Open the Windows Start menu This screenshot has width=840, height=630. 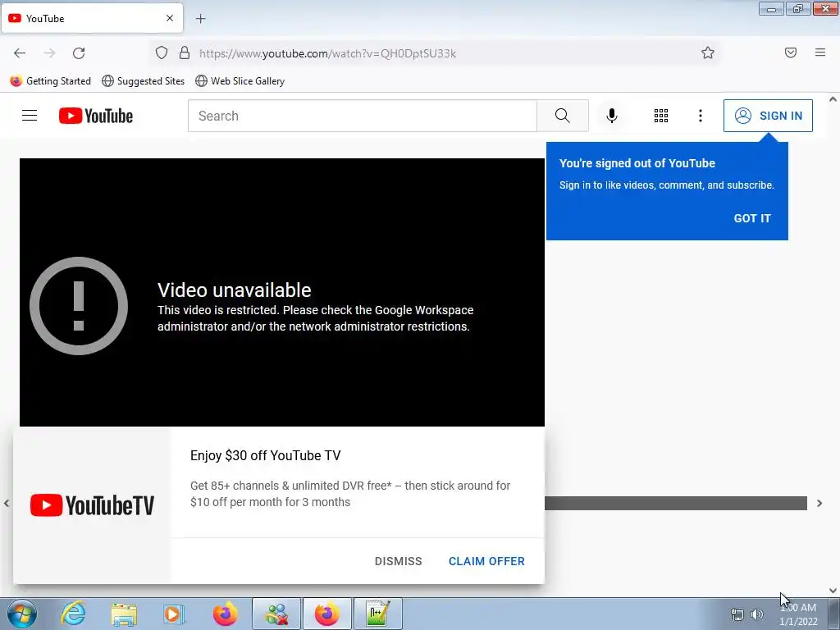(x=22, y=614)
